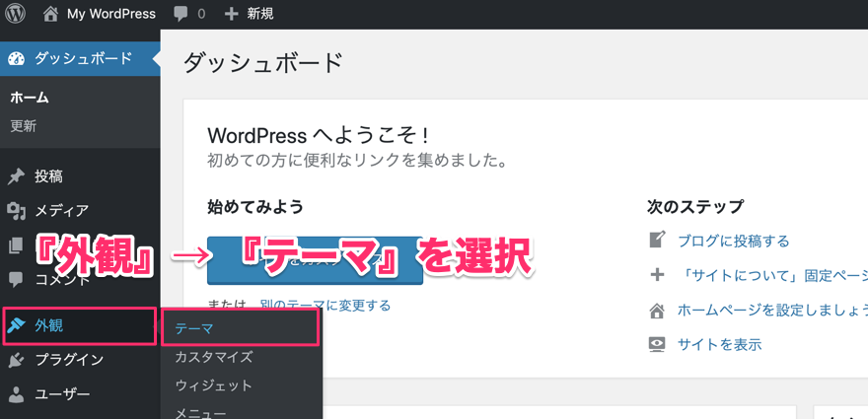Click the 外観 paintbrush icon
Viewport: 868px width, 419px height.
(x=17, y=326)
